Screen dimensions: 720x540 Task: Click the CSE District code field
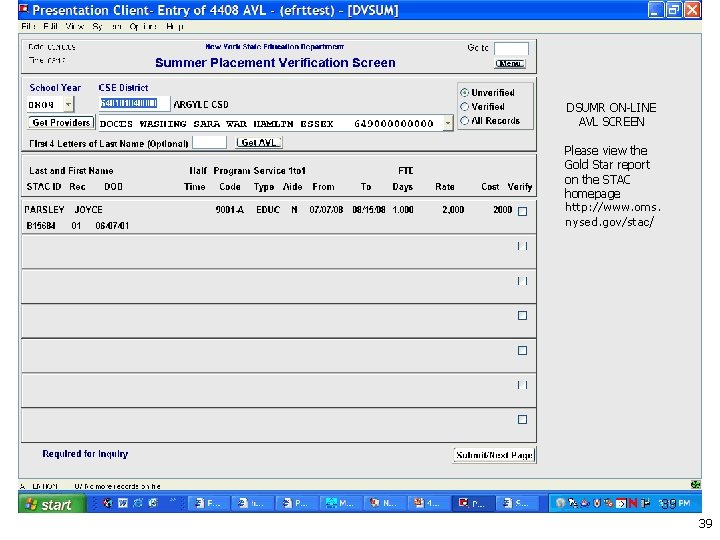pyautogui.click(x=134, y=103)
